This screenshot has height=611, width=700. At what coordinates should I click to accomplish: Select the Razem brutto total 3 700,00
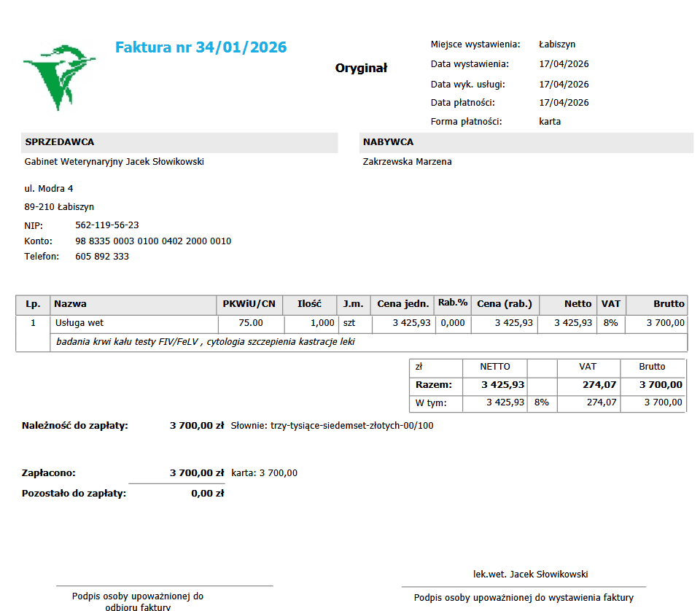[x=661, y=385]
